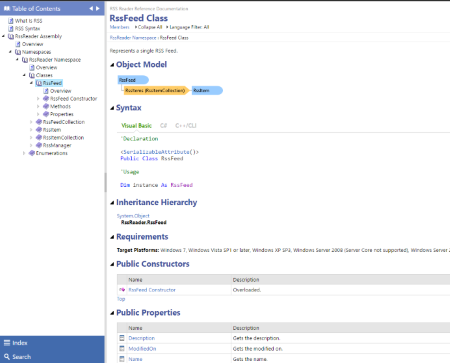Click the previous arrow in Table of Contents header
Screen dimensions: 450x363
[91, 9]
